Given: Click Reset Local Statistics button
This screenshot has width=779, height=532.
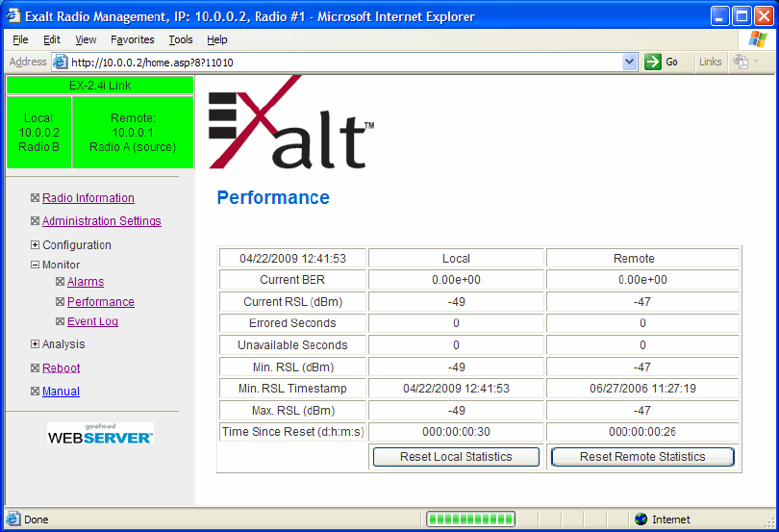Looking at the screenshot, I should tap(456, 457).
